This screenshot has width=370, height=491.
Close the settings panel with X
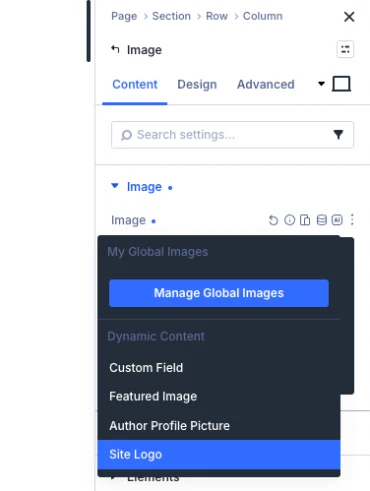coord(349,17)
